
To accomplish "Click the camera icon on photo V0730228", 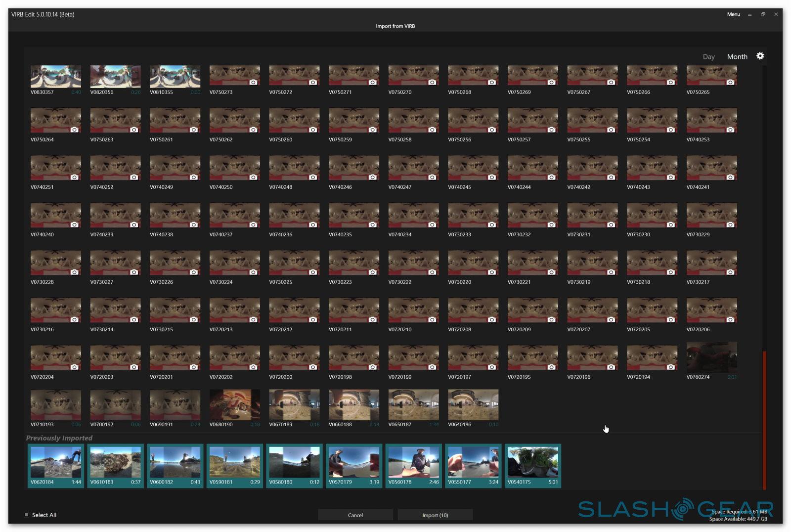I will click(x=74, y=272).
